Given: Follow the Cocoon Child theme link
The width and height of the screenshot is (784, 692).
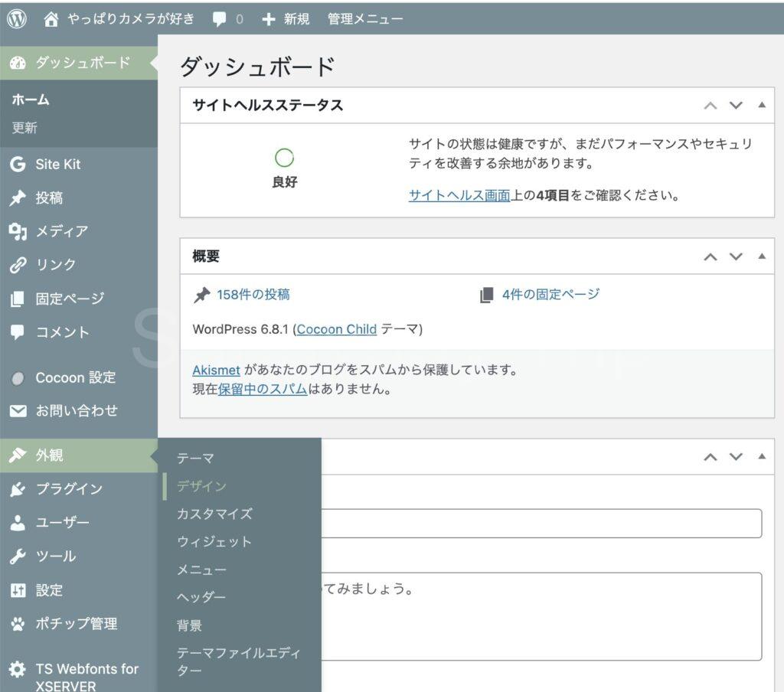Looking at the screenshot, I should pyautogui.click(x=336, y=329).
